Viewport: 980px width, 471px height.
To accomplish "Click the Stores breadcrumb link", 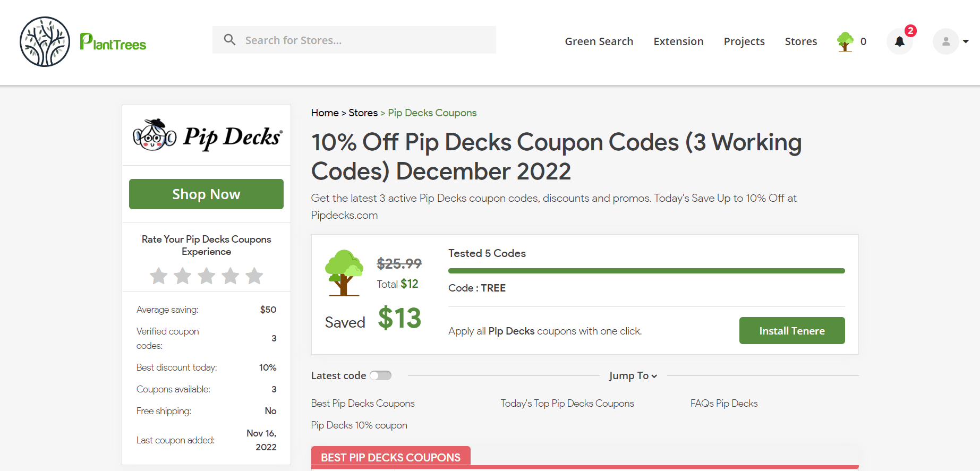I will tap(363, 113).
